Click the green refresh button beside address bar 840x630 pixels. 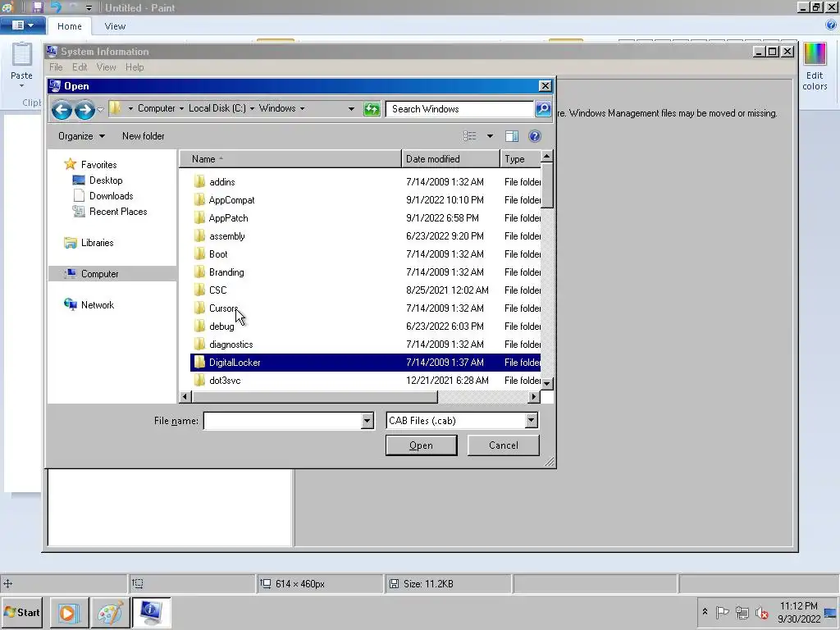tap(372, 109)
